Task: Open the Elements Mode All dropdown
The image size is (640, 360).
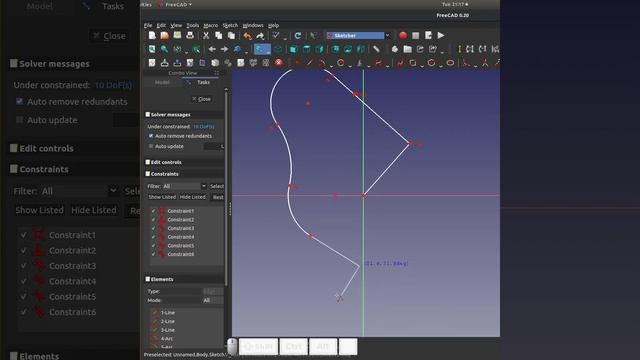Action: pyautogui.click(x=213, y=300)
